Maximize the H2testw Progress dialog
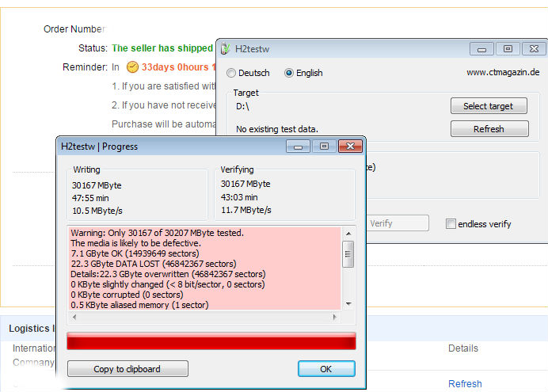548x392 pixels. [324, 146]
